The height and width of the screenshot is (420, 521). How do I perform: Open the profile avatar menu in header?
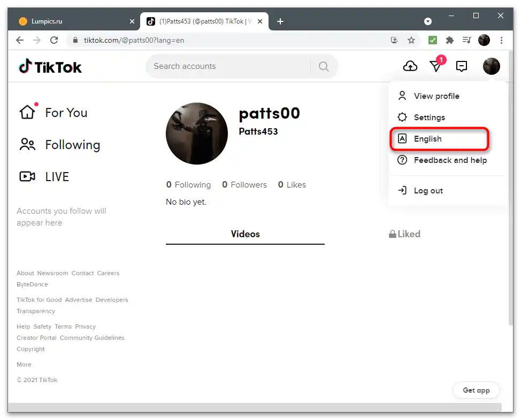(491, 66)
